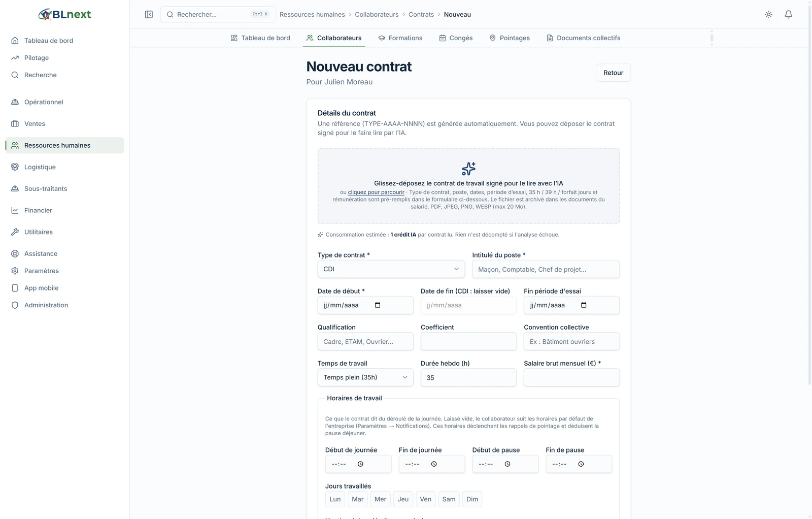812x519 pixels.
Task: Click the 'cliquez pour parcourir' link
Action: (x=376, y=192)
